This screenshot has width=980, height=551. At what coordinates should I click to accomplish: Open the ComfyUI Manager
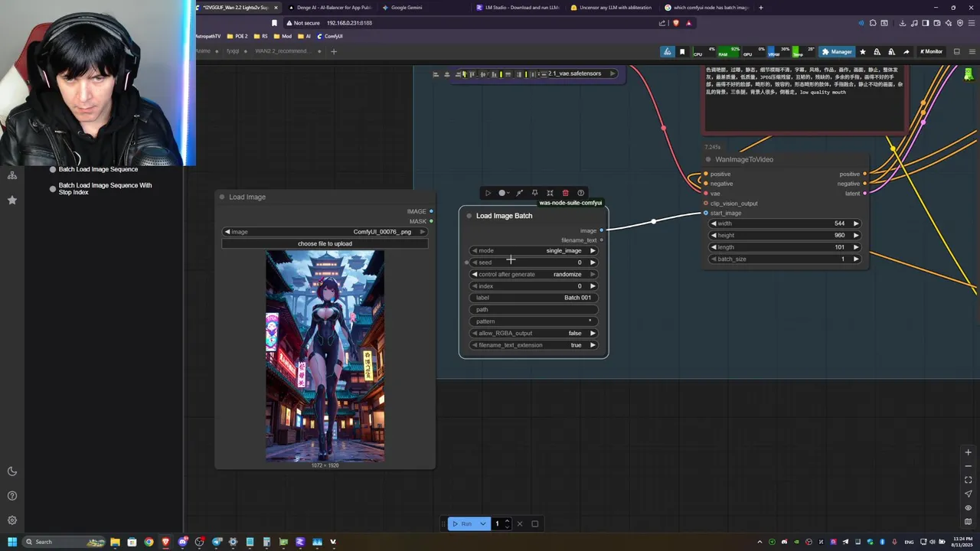[836, 51]
